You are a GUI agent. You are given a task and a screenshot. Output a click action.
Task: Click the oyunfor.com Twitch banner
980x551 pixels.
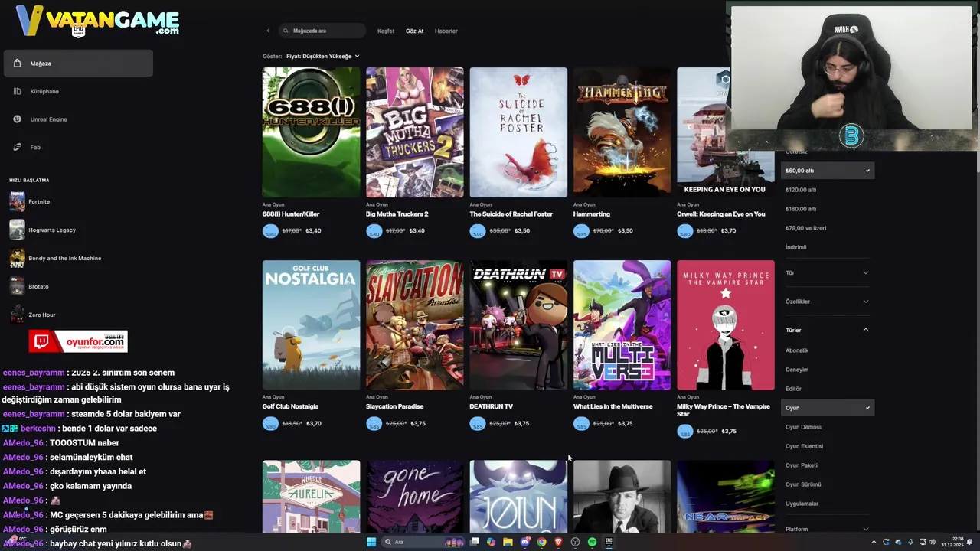78,341
